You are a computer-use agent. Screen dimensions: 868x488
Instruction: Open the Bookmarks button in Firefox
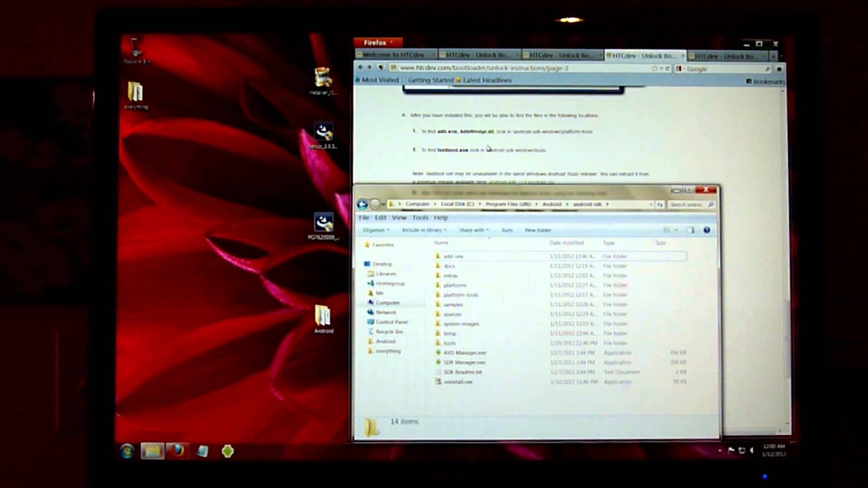[766, 81]
